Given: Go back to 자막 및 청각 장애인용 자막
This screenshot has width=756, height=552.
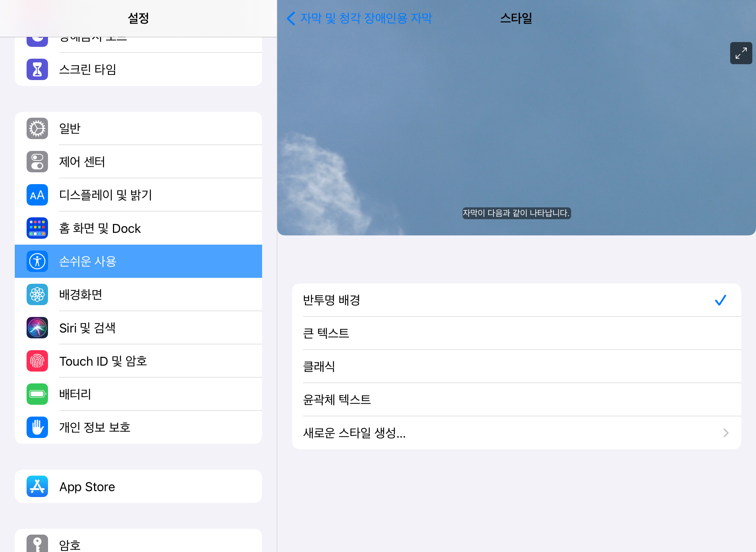Looking at the screenshot, I should pyautogui.click(x=360, y=18).
